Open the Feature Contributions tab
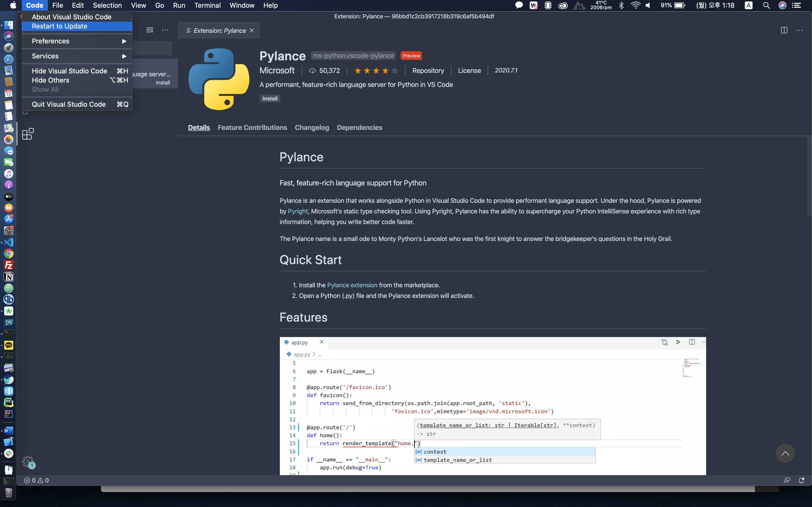The width and height of the screenshot is (812, 507). point(252,127)
